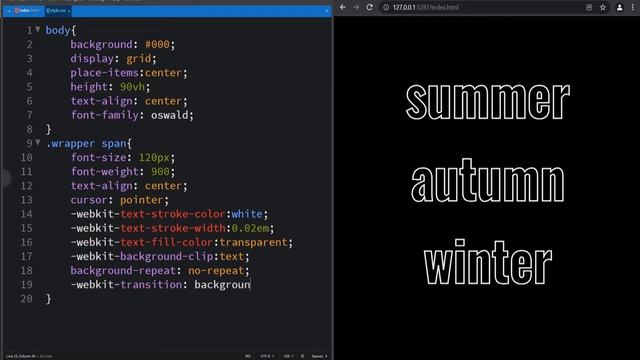Collapse the body rule fold arrow
The image size is (640, 360).
pyautogui.click(x=38, y=29)
